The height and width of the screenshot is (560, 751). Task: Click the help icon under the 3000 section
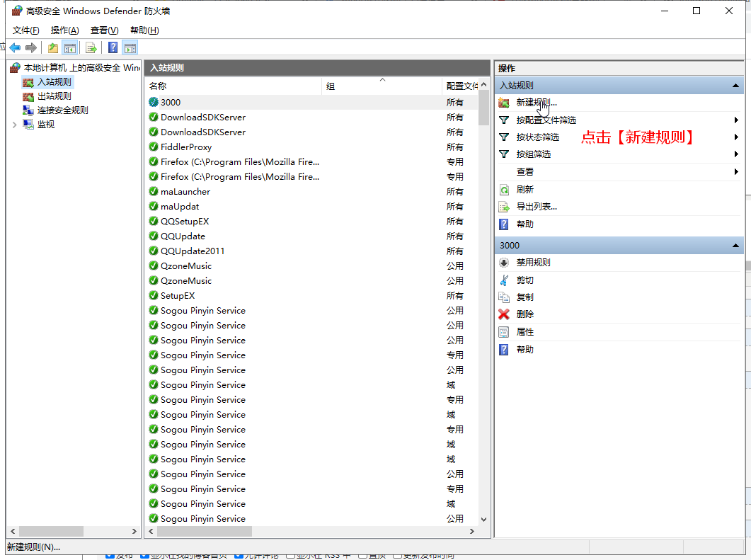click(x=504, y=350)
